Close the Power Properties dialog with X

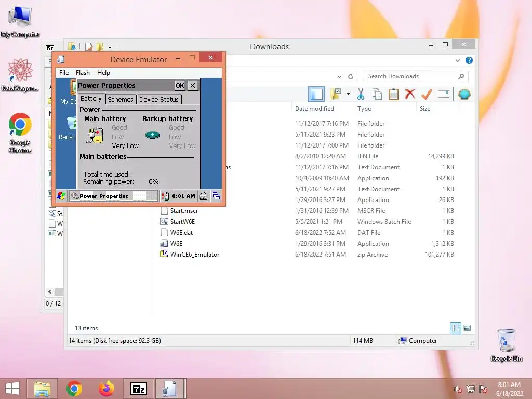(193, 86)
